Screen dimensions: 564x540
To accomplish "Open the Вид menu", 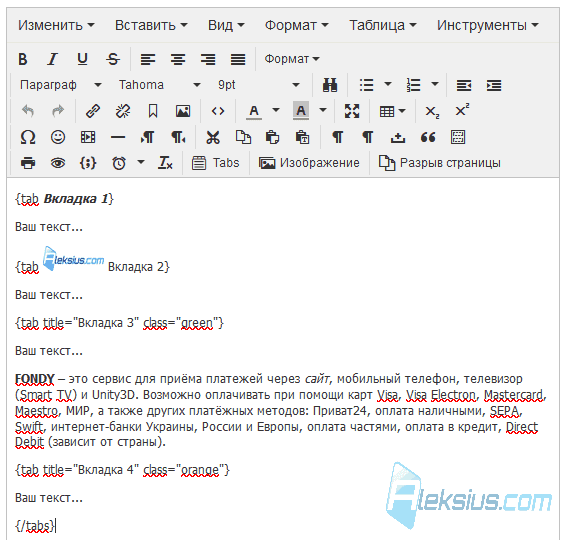I will click(x=226, y=25).
